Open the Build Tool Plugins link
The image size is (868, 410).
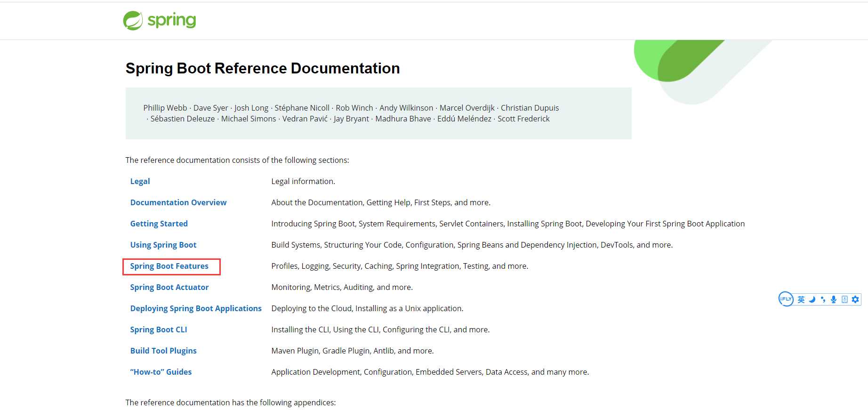pyautogui.click(x=163, y=351)
